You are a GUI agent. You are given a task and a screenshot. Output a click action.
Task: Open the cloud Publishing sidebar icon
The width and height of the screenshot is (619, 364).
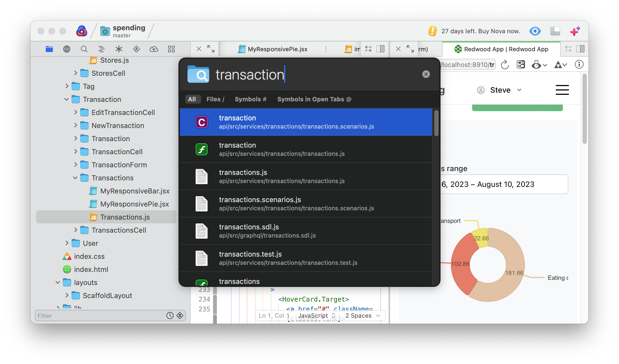154,49
